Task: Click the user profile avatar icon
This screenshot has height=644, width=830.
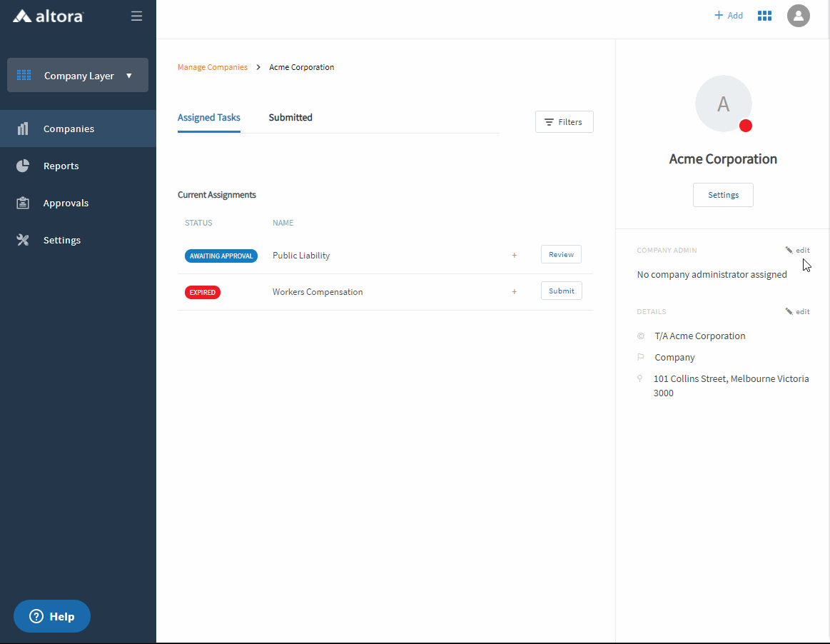Action: (x=798, y=15)
